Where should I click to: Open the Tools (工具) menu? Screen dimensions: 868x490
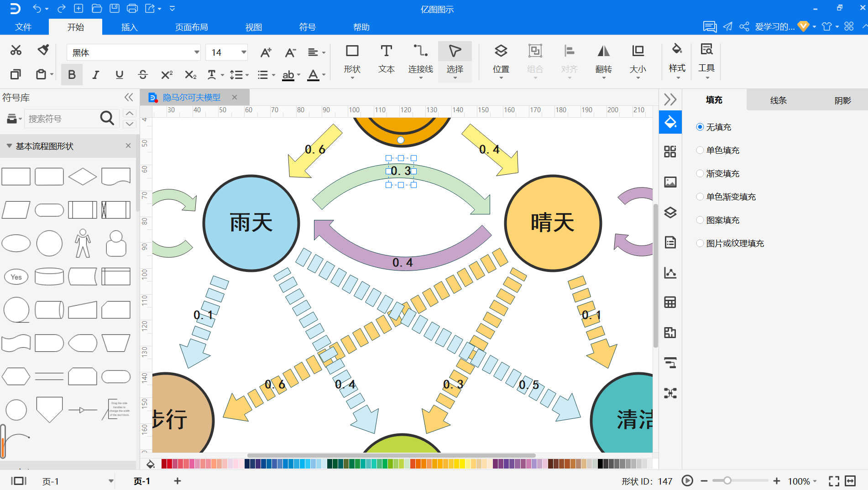tap(706, 61)
